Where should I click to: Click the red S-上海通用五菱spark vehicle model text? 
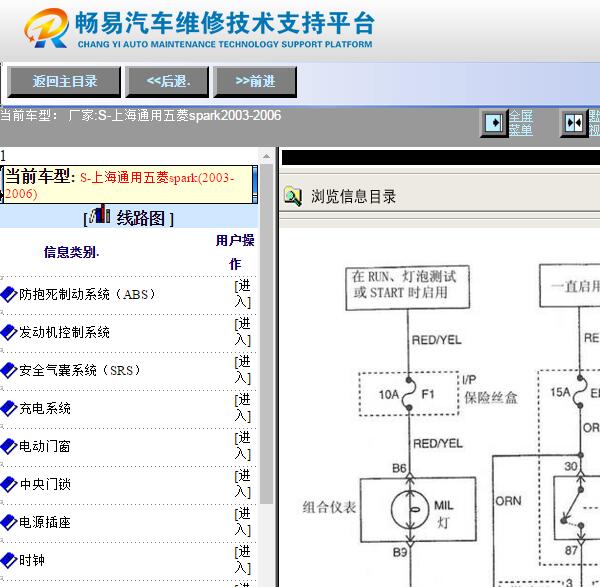click(119, 185)
